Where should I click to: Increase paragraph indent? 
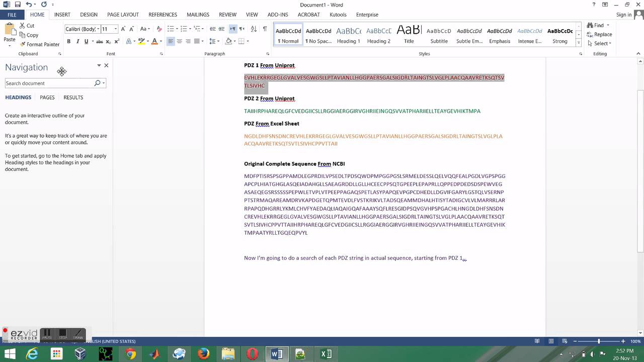221,29
